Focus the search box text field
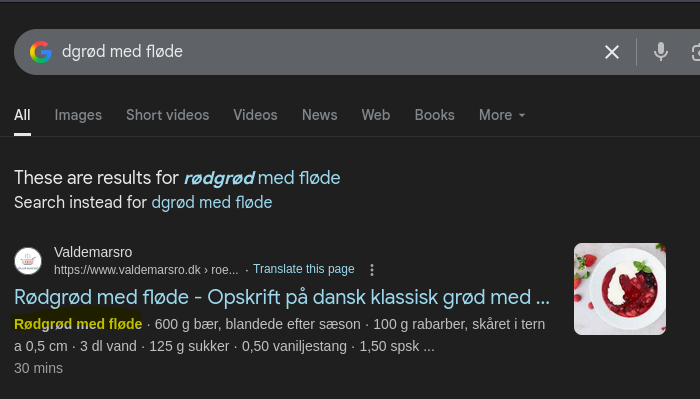Screen dimensions: 700x399 coord(328,52)
